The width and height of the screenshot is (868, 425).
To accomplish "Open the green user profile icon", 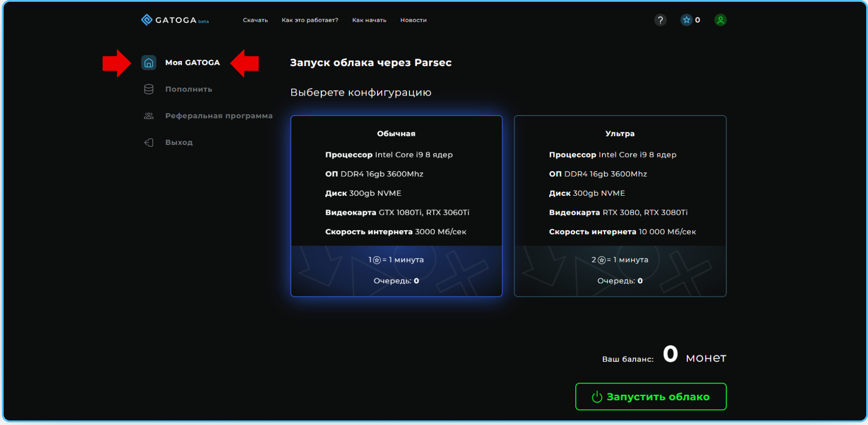I will click(x=720, y=20).
